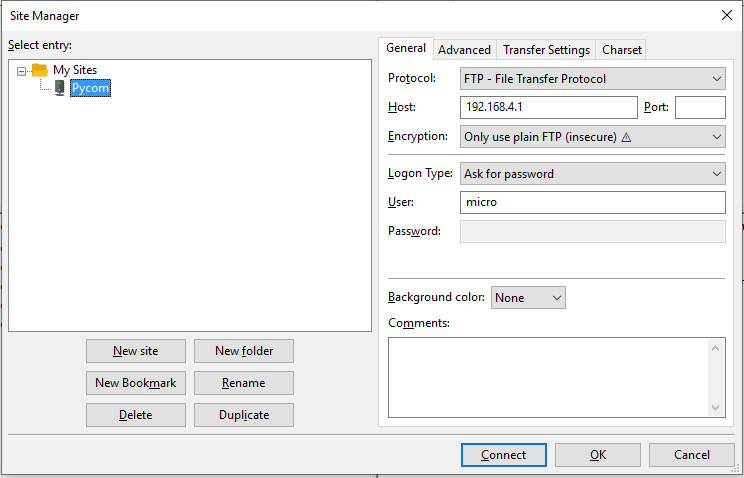Open the Logon Type dropdown
Image resolution: width=744 pixels, height=478 pixels.
tap(592, 174)
